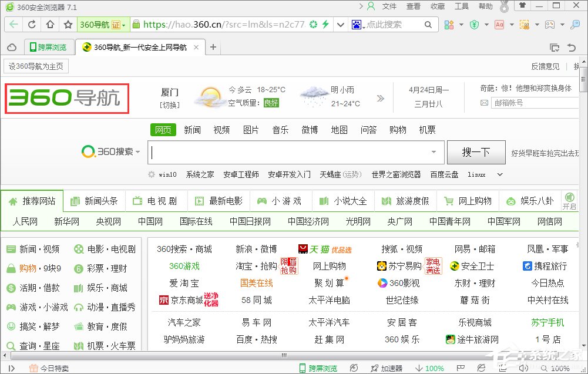The height and width of the screenshot is (374, 588).
Task: Click the 100% zoom level control
Action: 556,368
